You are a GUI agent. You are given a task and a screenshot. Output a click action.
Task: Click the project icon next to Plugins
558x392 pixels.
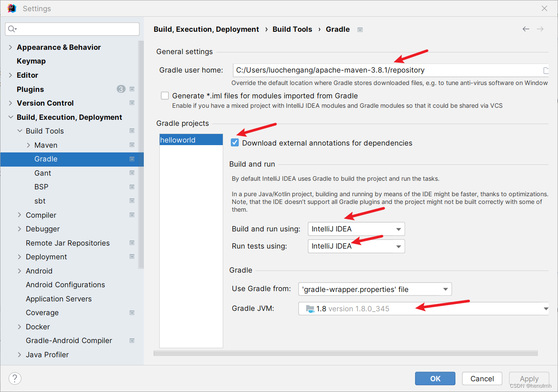(132, 89)
